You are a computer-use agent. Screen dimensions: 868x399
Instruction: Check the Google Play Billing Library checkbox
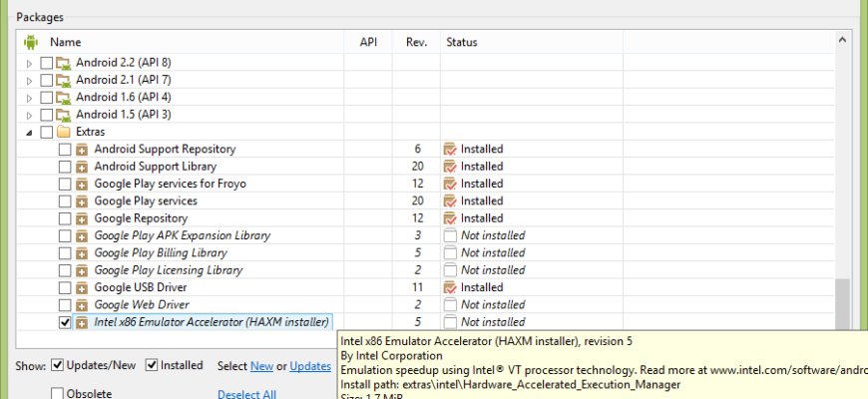click(x=65, y=253)
